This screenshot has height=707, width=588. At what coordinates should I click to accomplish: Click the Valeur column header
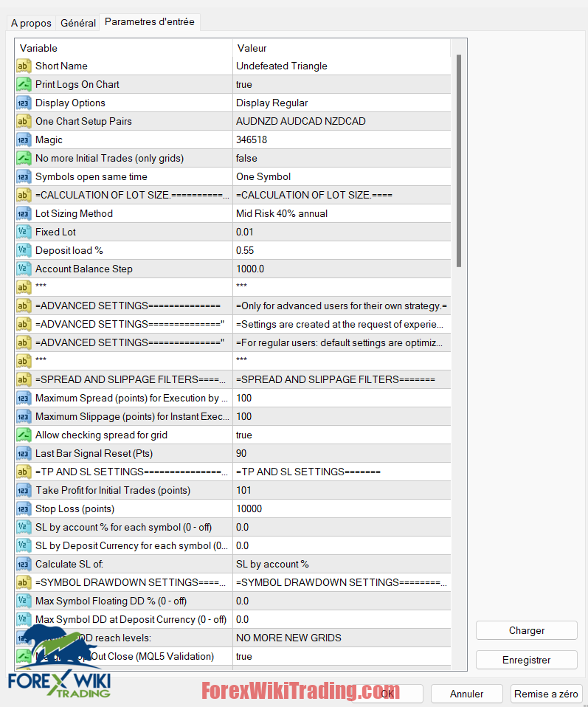coord(342,48)
